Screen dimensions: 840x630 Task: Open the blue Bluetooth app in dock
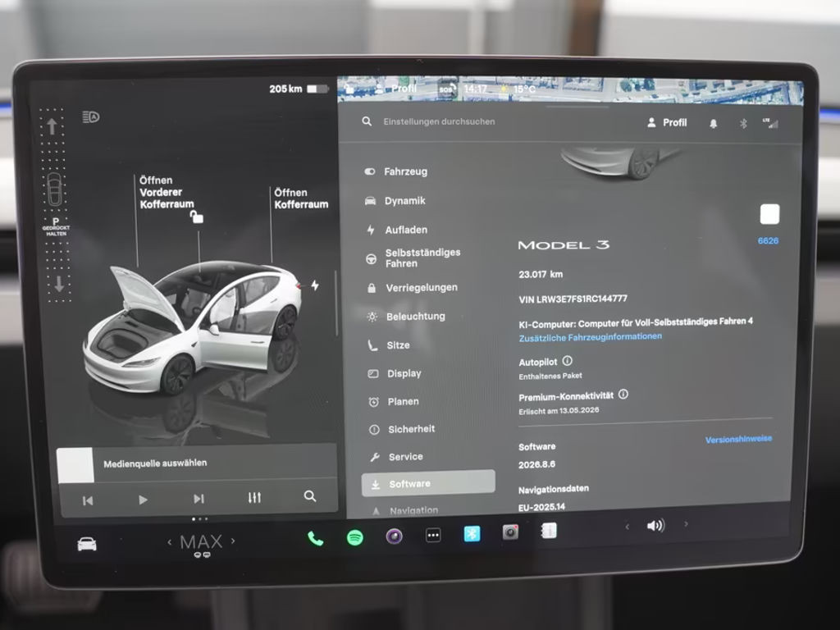pos(472,533)
